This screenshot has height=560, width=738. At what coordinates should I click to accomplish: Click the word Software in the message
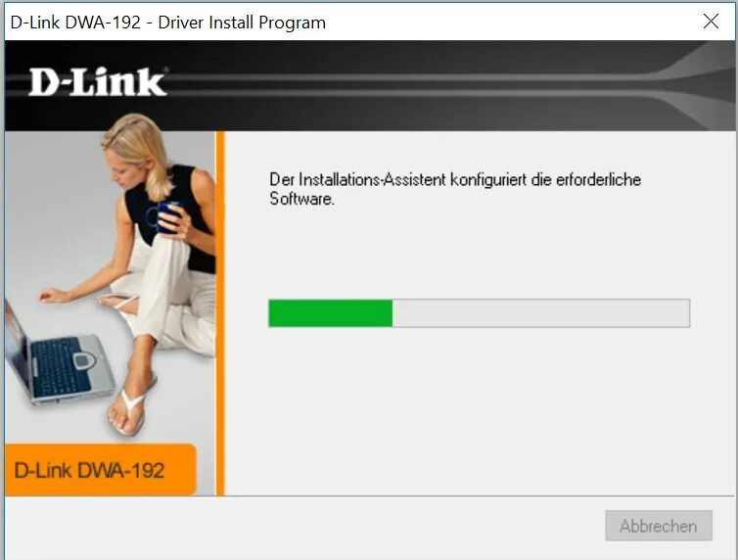300,199
